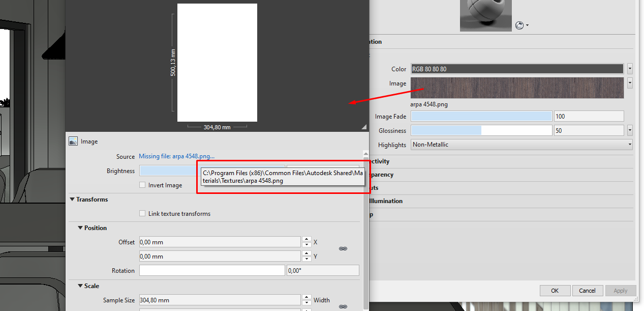The height and width of the screenshot is (311, 644).
Task: Click the chain link icon next to Sample Size Width
Action: tap(343, 306)
